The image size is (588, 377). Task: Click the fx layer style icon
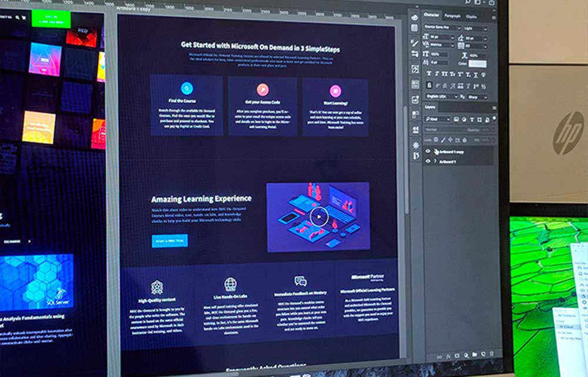448,356
